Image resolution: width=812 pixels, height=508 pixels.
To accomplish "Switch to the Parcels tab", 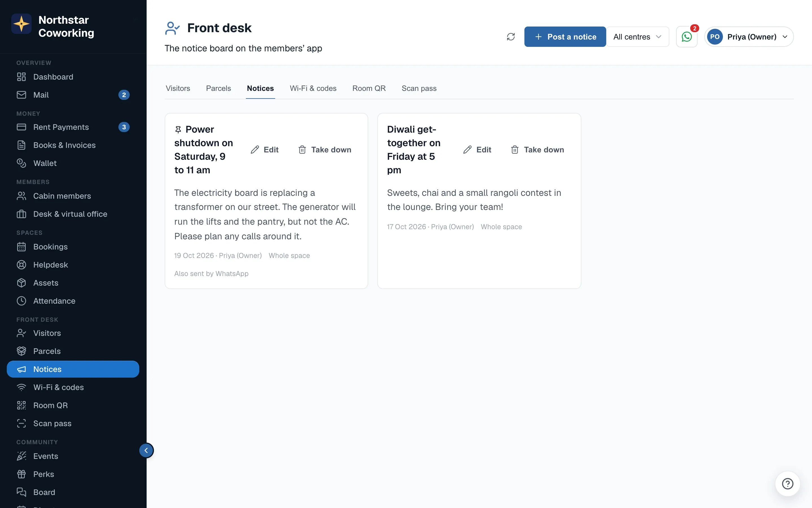I will (x=219, y=88).
